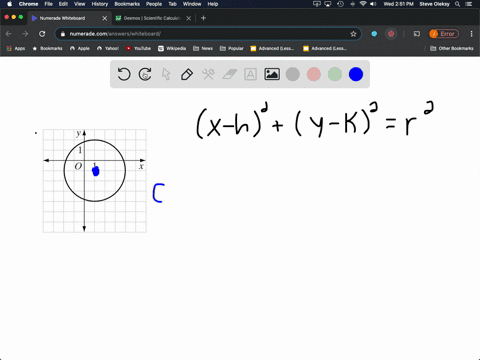The height and width of the screenshot is (360, 480).
Task: Open the Help menu
Action: click(x=213, y=4)
